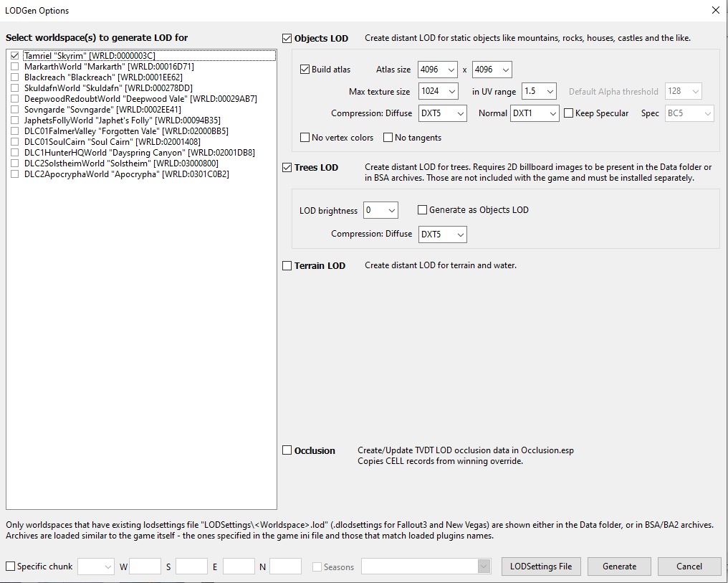
Task: Open the Atlas size width dropdown
Action: (x=437, y=70)
